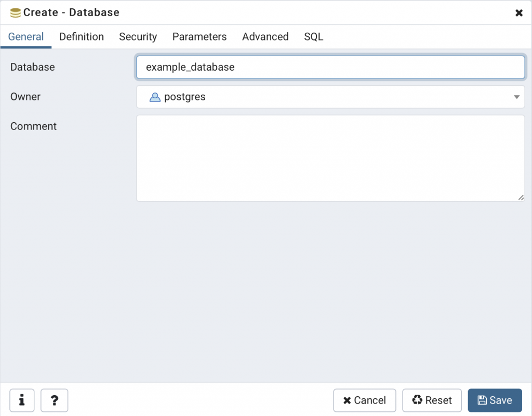This screenshot has height=416, width=532.
Task: Focus the Database name input field
Action: click(x=330, y=67)
